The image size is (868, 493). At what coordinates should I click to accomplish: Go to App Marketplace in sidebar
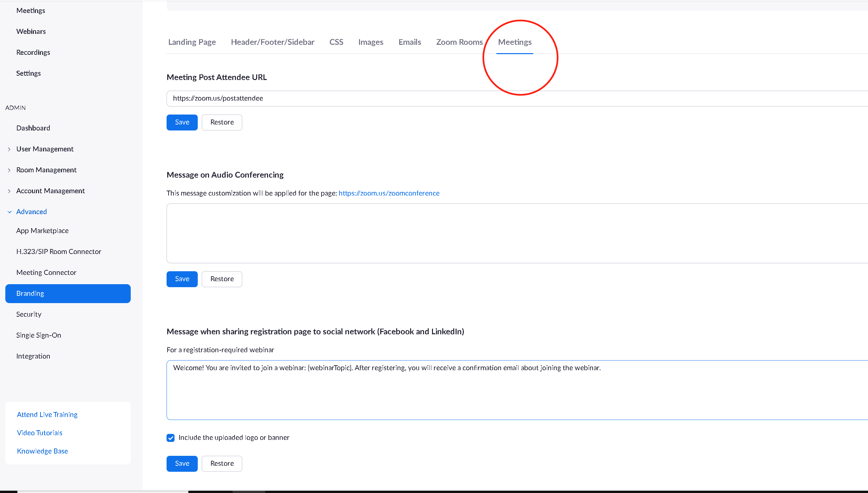42,231
